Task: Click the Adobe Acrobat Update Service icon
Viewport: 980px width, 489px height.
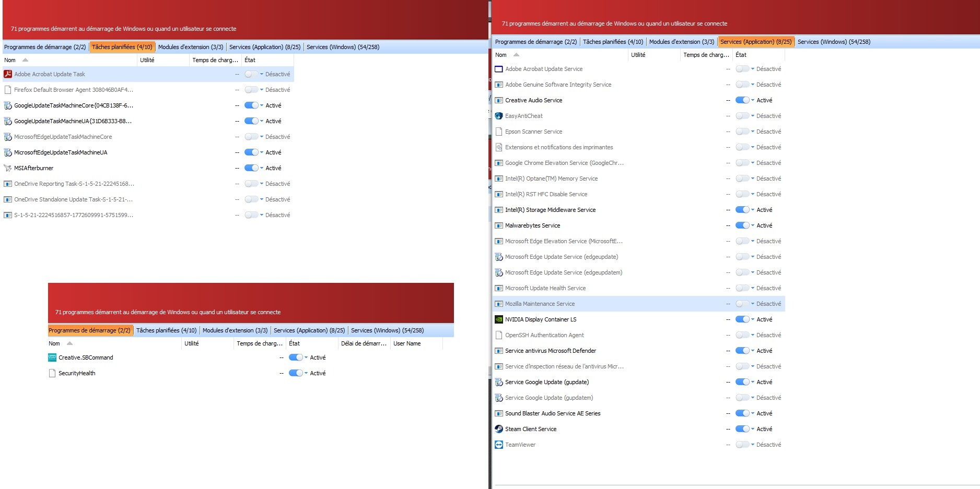Action: coord(499,69)
